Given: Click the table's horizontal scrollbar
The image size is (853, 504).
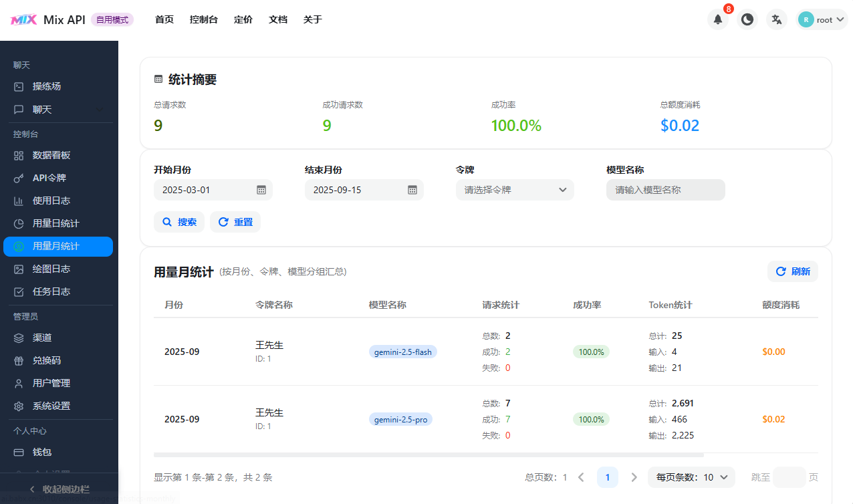Looking at the screenshot, I should pos(428,455).
